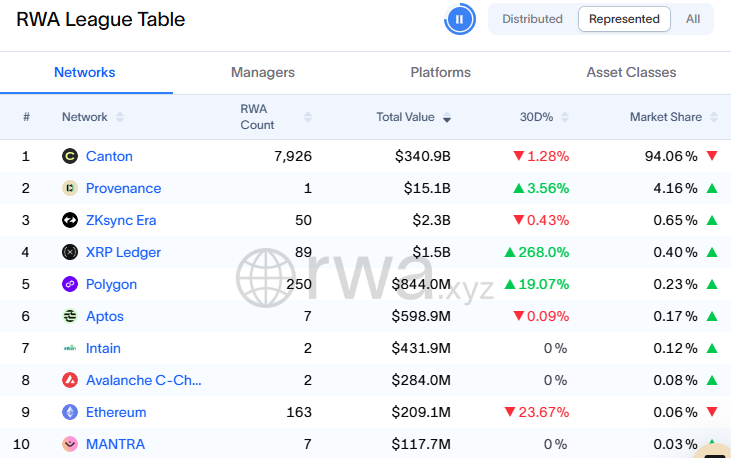This screenshot has height=458, width=731.
Task: Select Polygon's RWA count 250
Action: click(x=299, y=284)
